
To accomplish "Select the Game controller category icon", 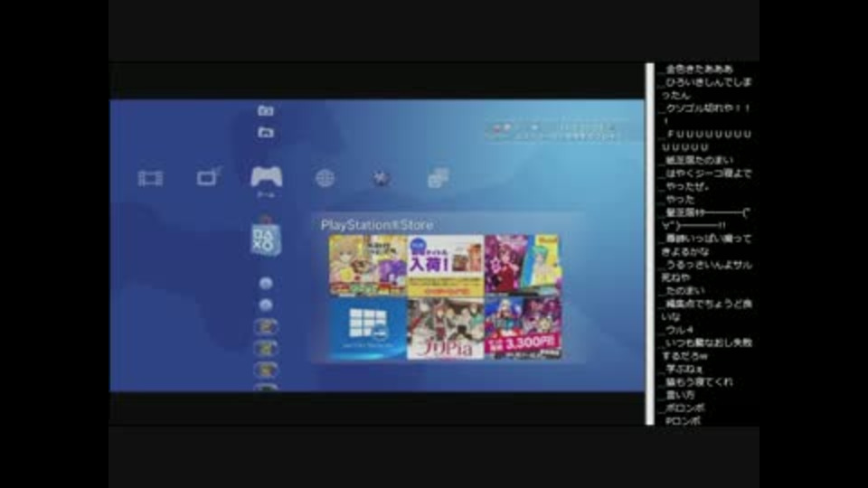I will pos(266,176).
